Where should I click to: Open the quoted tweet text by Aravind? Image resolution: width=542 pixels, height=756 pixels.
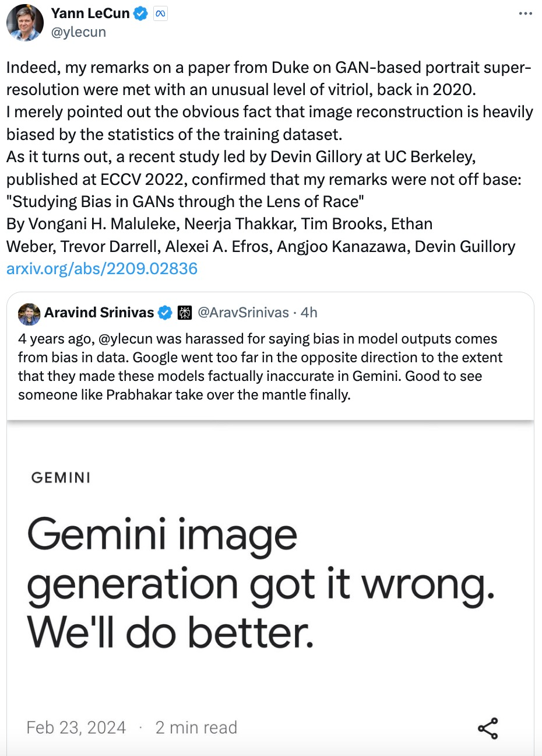(x=260, y=367)
